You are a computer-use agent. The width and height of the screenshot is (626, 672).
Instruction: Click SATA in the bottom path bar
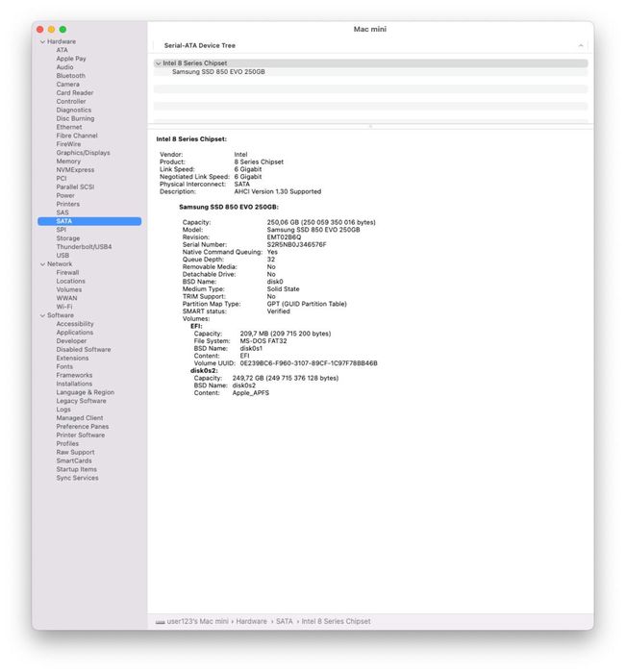285,621
